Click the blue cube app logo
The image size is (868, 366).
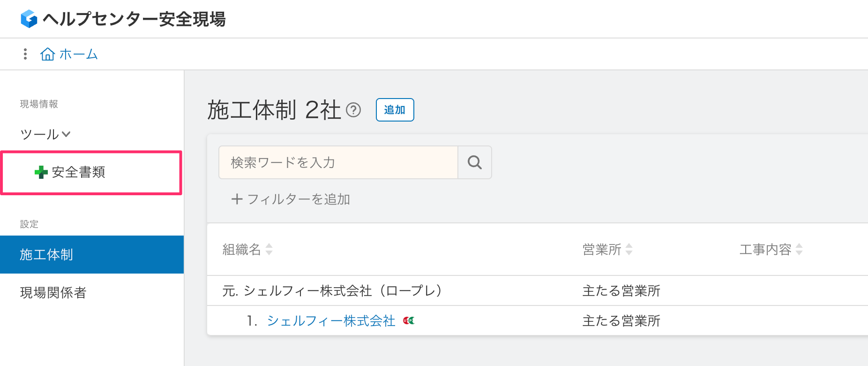click(x=29, y=19)
